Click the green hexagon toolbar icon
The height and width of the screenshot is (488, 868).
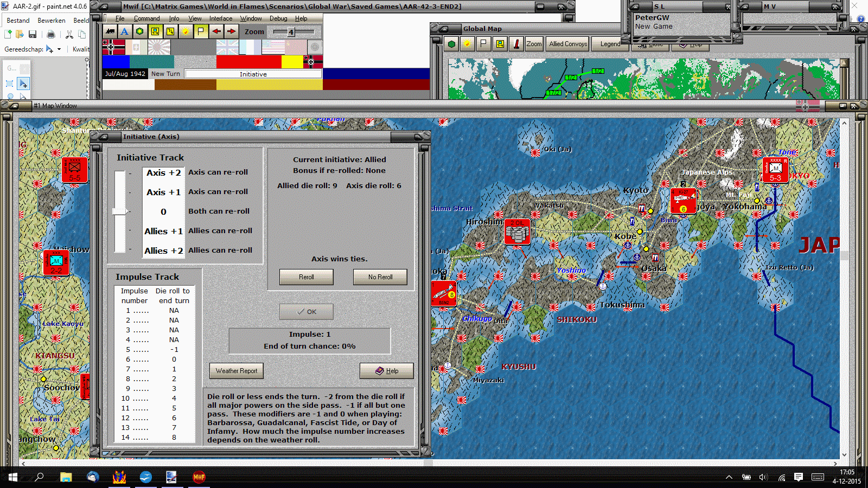click(x=140, y=31)
